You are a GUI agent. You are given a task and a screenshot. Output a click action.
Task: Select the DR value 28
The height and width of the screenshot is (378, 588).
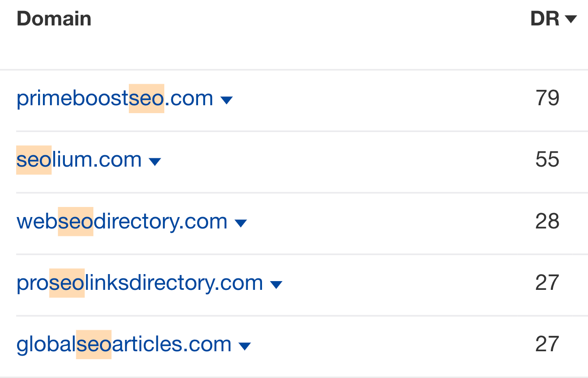(547, 221)
